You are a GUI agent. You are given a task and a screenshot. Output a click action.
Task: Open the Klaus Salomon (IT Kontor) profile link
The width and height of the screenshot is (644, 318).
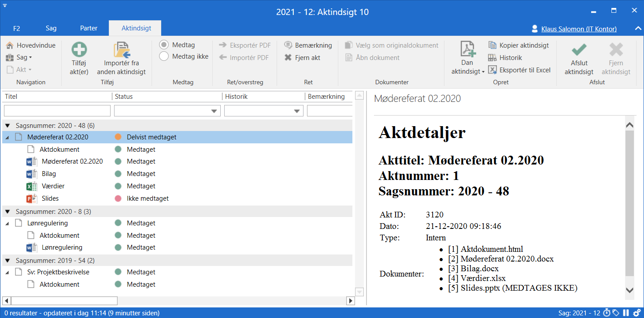click(578, 29)
